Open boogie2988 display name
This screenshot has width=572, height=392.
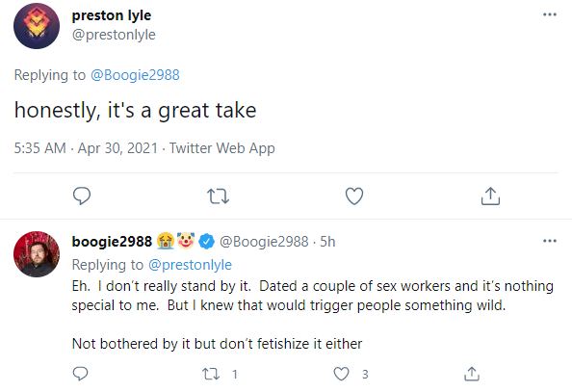(x=112, y=242)
